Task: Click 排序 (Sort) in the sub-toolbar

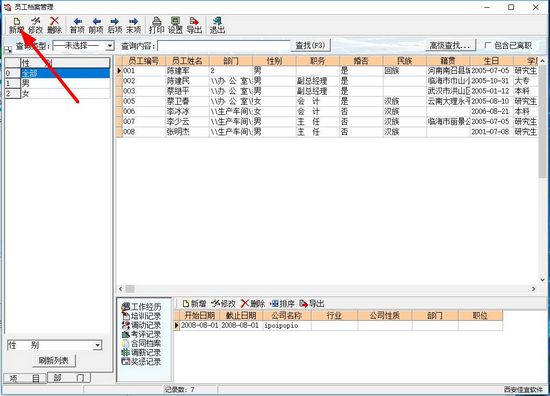Action: (282, 304)
